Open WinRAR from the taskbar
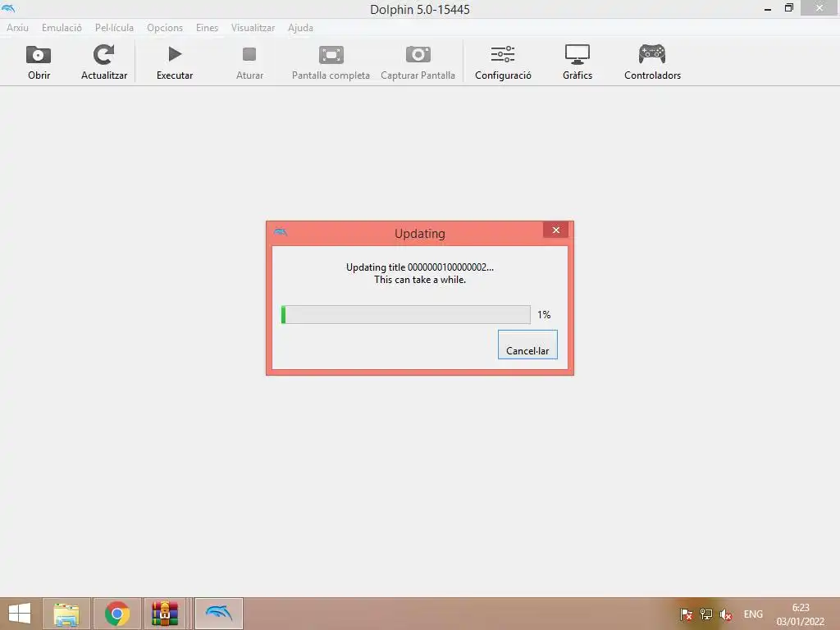 click(x=165, y=614)
